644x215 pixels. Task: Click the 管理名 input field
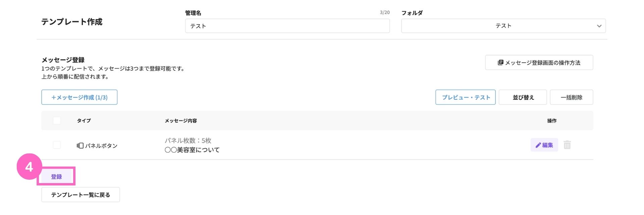(287, 26)
